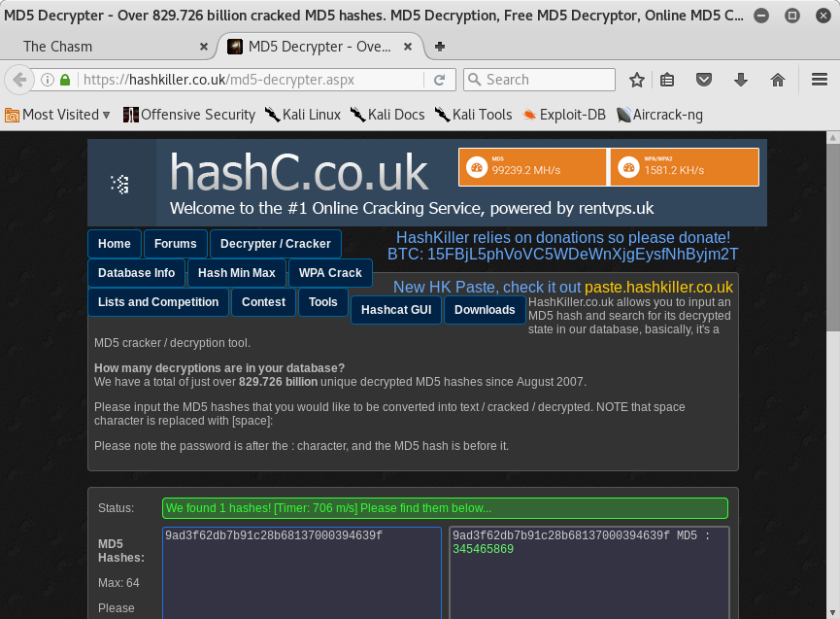Close The Chasm tab

coord(203,47)
